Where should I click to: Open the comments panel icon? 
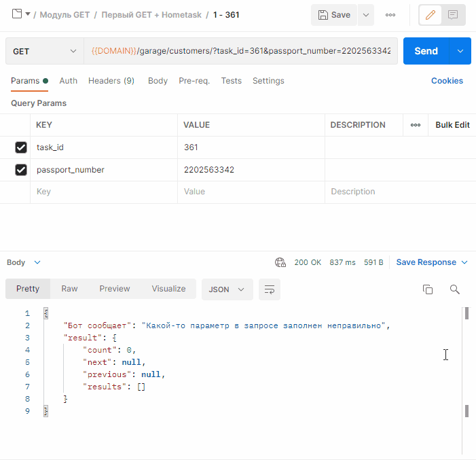(453, 15)
